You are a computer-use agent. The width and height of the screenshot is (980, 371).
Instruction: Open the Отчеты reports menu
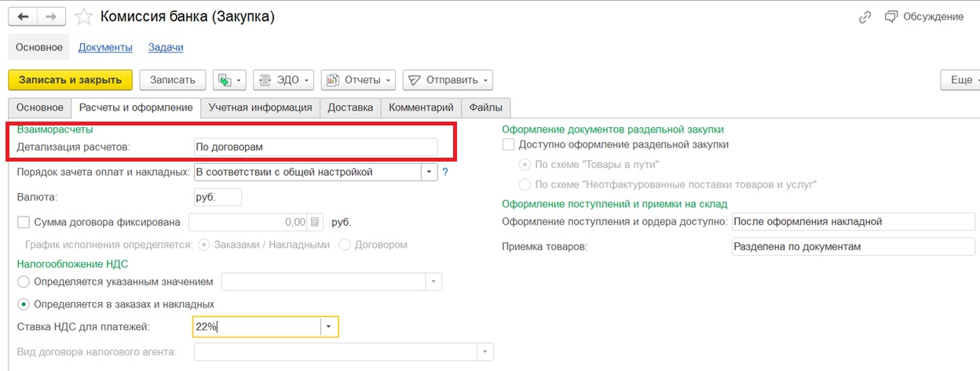tap(357, 80)
